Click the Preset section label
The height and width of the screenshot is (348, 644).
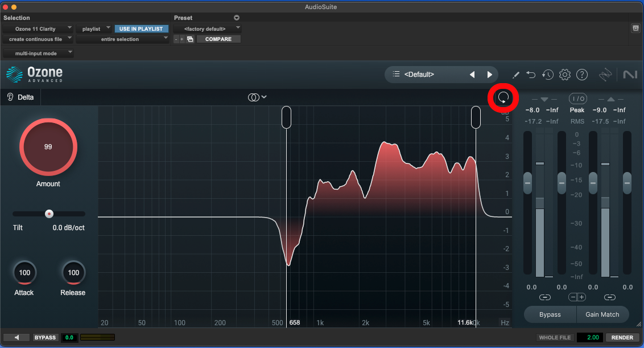(183, 18)
